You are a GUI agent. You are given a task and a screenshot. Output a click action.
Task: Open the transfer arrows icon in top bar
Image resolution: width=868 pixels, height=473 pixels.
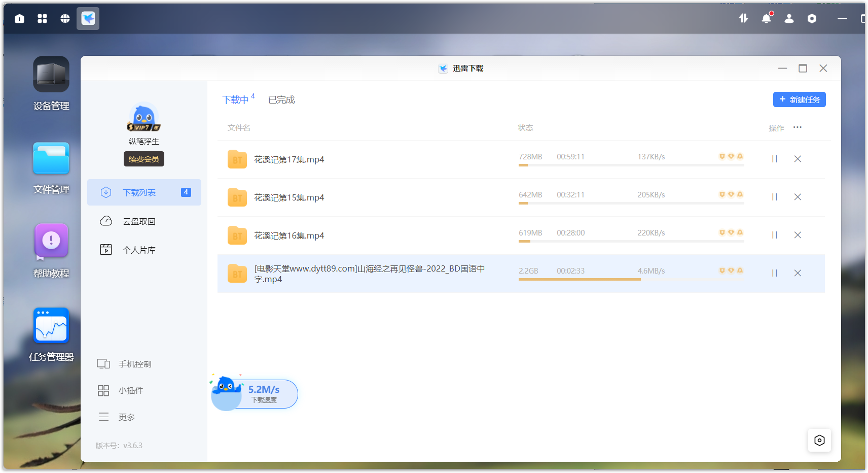tap(743, 19)
